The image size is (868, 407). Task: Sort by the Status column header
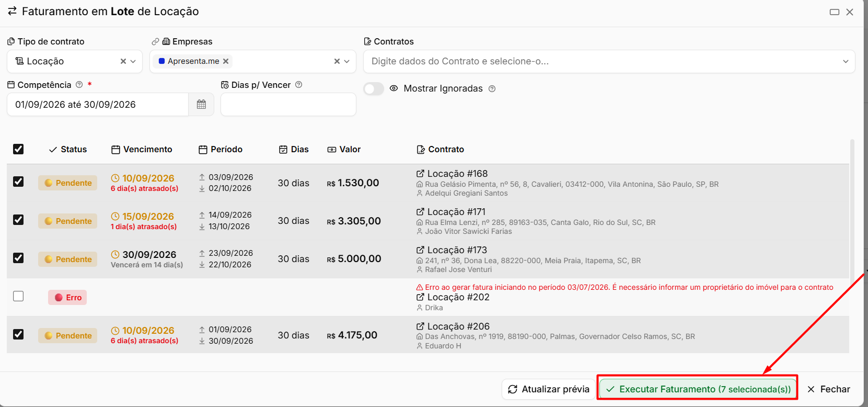(68, 150)
